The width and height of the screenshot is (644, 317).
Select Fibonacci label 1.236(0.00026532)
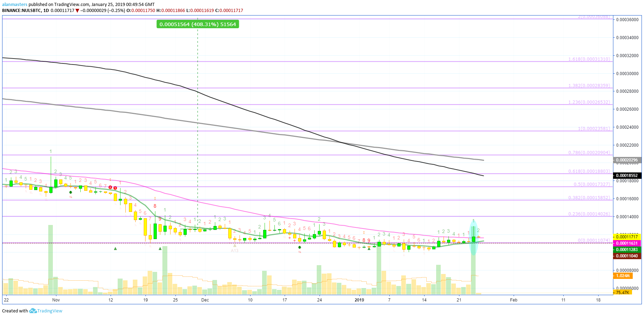(589, 102)
